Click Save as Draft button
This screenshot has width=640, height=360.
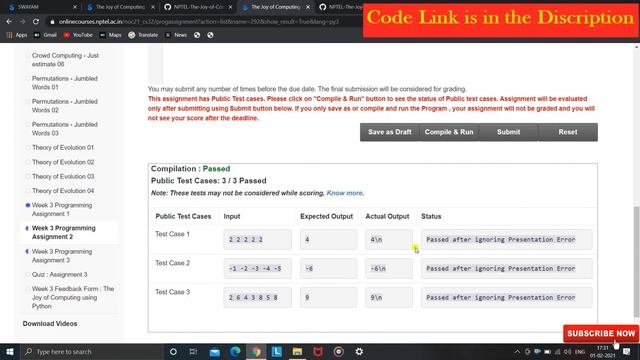[389, 132]
